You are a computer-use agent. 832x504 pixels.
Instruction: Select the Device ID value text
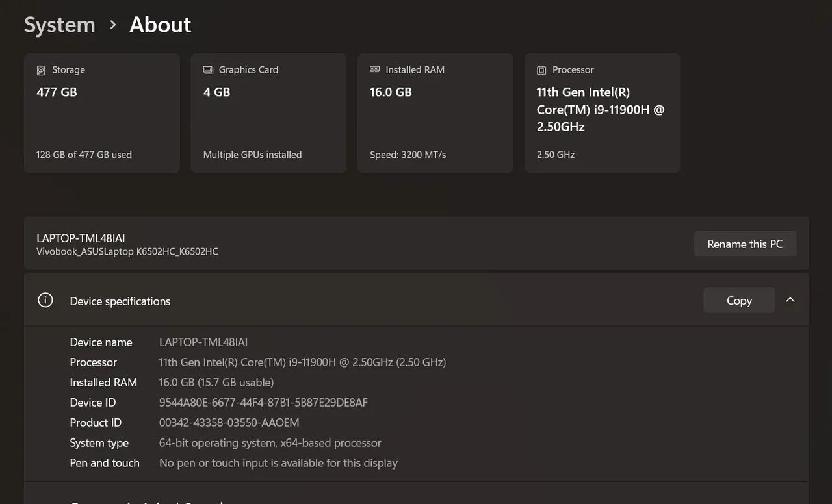pyautogui.click(x=263, y=402)
